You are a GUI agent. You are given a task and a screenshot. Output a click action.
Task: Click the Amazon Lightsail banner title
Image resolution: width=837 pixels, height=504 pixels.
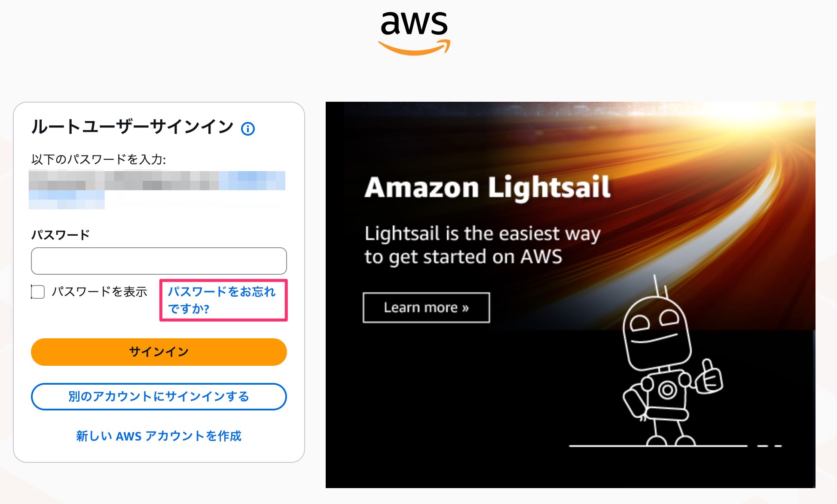488,187
